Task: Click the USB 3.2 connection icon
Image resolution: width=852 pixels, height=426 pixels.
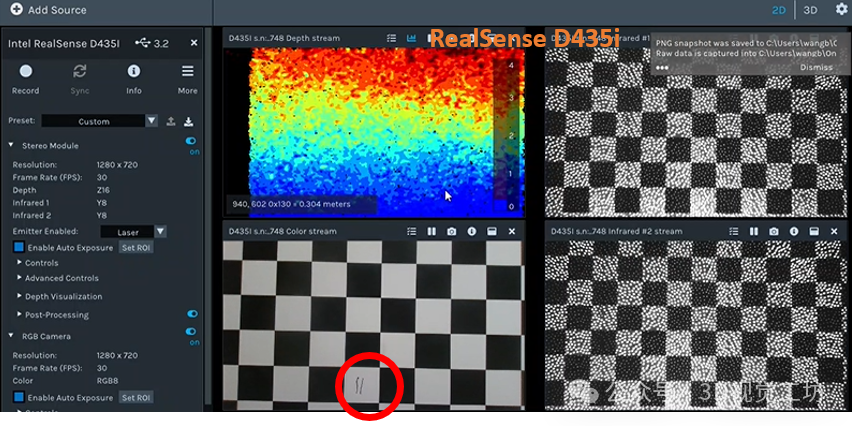Action: tap(143, 42)
